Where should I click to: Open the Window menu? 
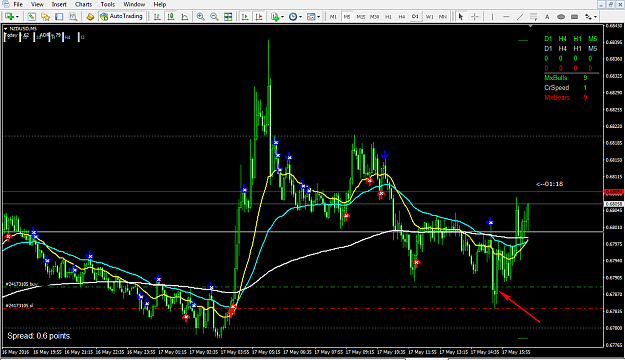pyautogui.click(x=134, y=4)
